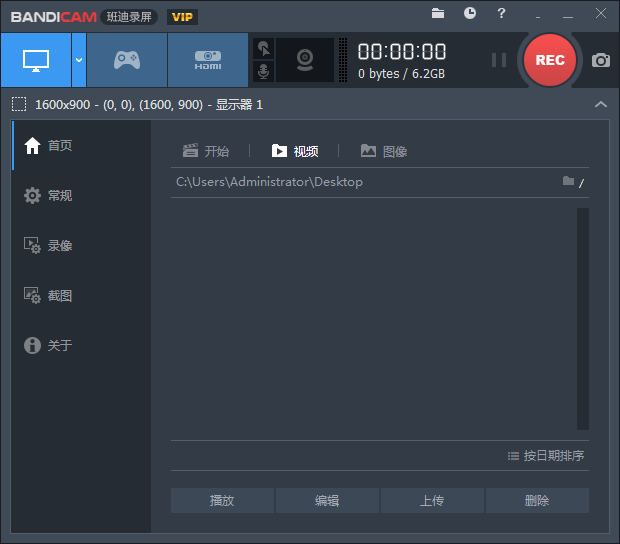Click the file list vertical scrollbar
Viewport: 620px width, 544px height.
582,319
